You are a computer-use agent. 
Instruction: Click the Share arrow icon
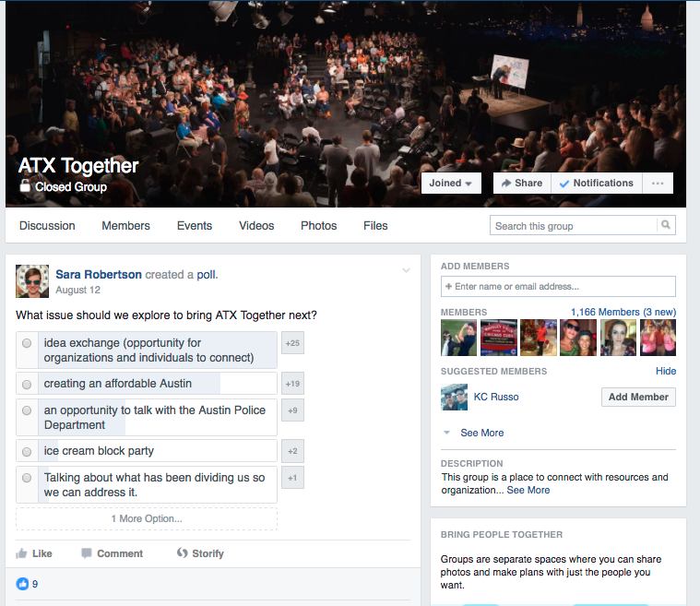(x=506, y=184)
